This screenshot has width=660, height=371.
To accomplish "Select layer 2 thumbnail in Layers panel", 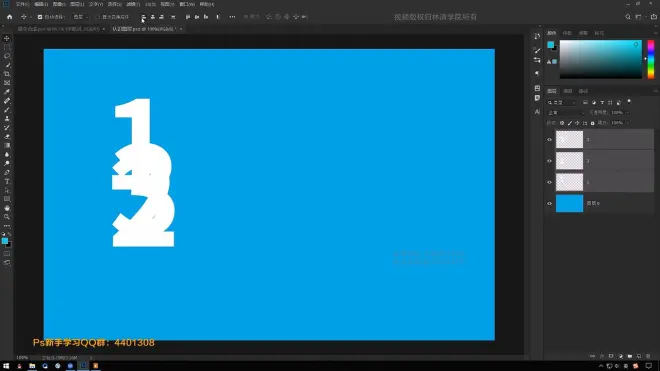I will 569,161.
